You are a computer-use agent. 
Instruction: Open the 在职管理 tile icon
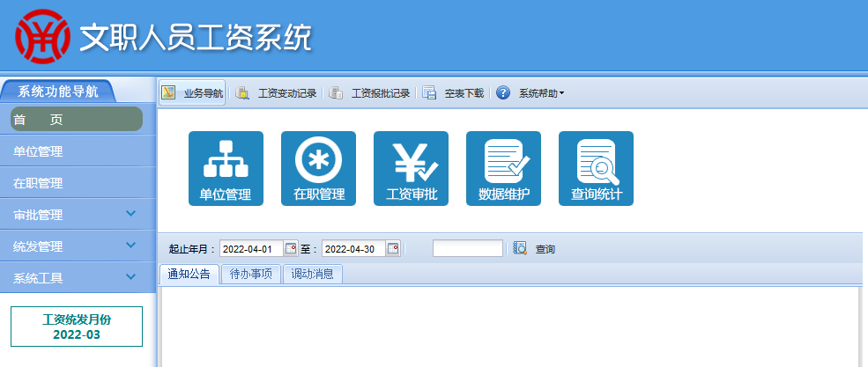click(318, 168)
